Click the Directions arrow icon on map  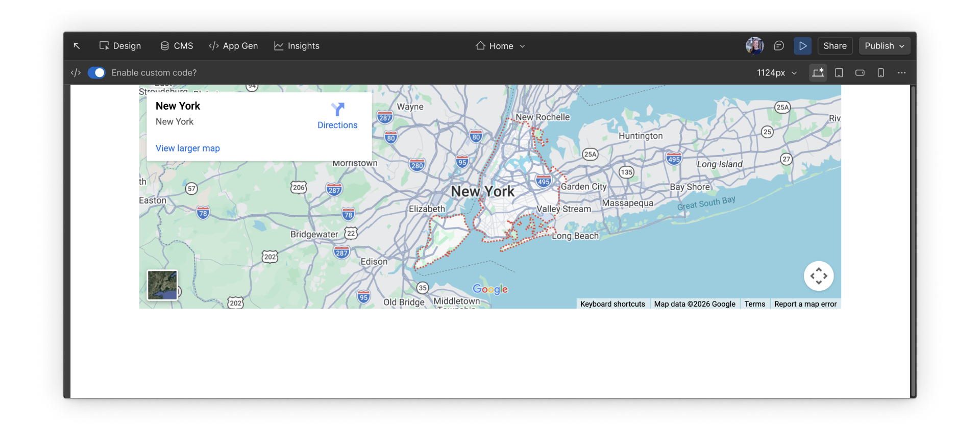coord(337,110)
